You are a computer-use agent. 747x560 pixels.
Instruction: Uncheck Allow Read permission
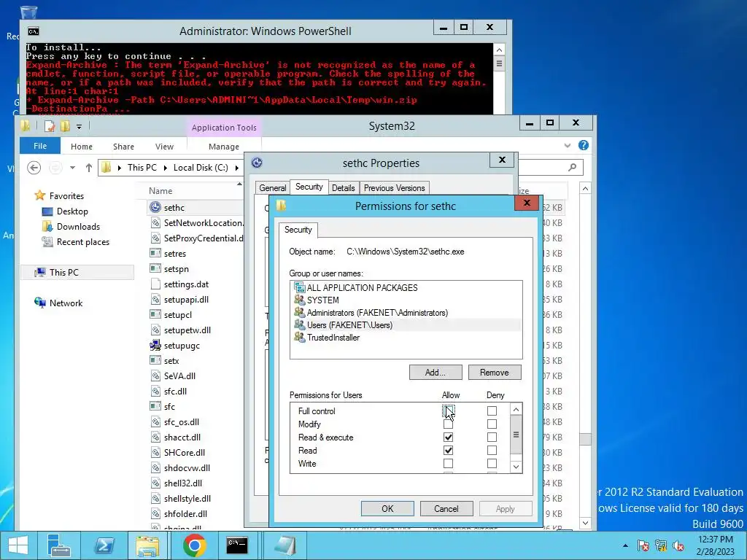coord(448,450)
